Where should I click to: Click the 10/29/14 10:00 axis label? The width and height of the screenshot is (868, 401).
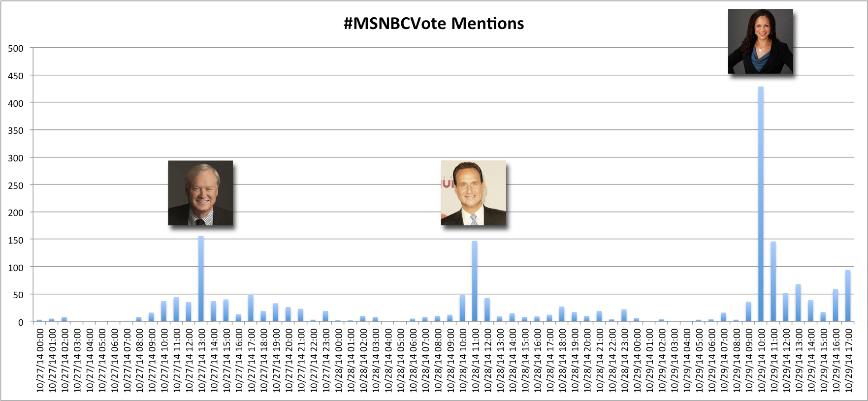pos(761,361)
